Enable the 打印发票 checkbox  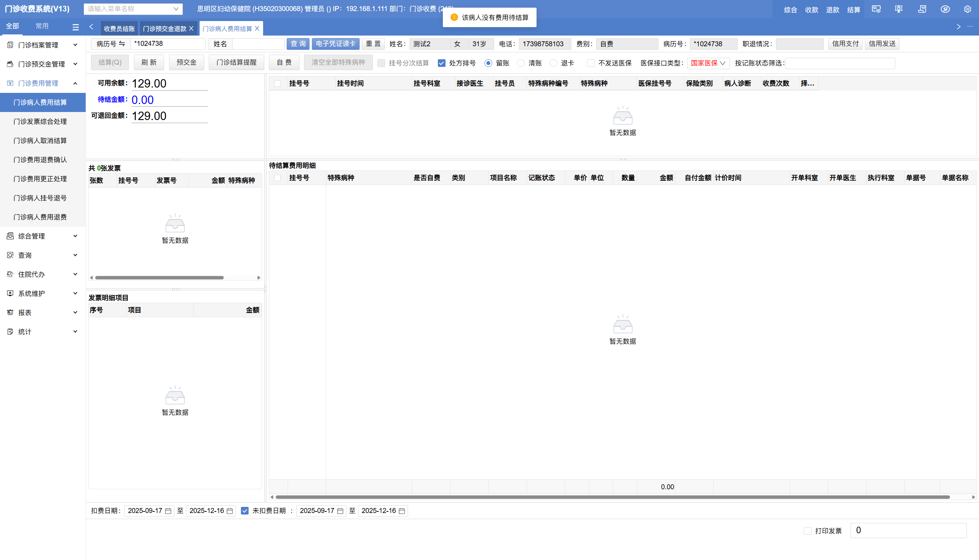(807, 531)
